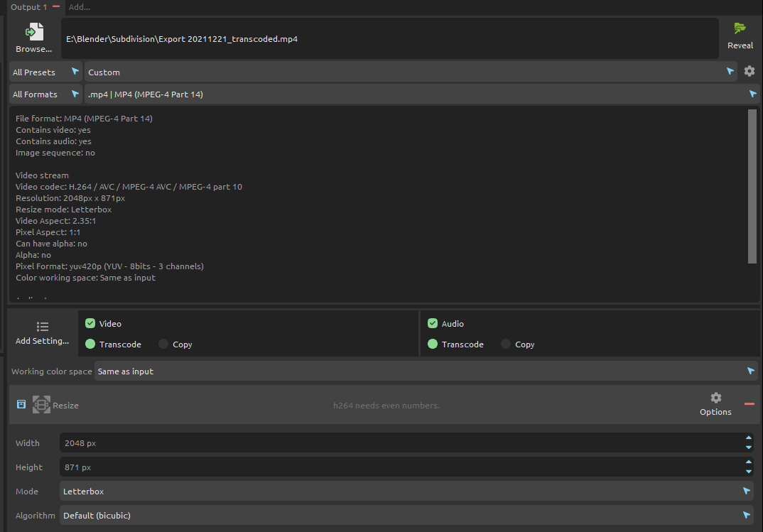Select the Output 1 tab
Image resolution: width=763 pixels, height=532 pixels.
28,7
